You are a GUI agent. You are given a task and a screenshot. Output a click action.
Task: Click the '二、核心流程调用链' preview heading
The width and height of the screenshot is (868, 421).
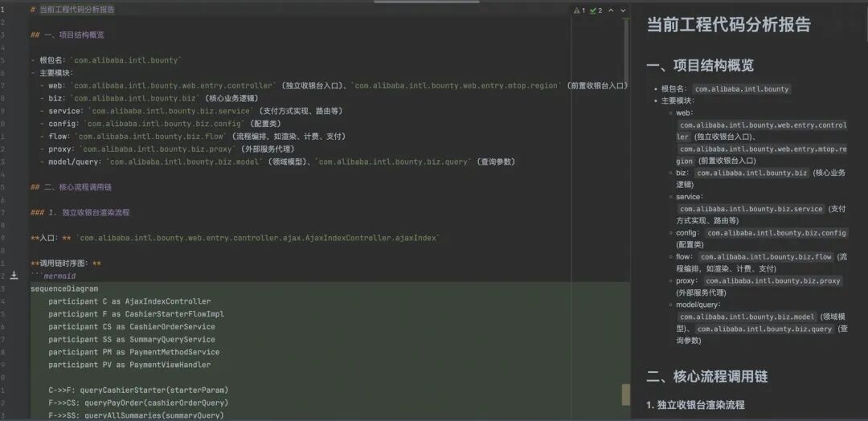pos(707,376)
